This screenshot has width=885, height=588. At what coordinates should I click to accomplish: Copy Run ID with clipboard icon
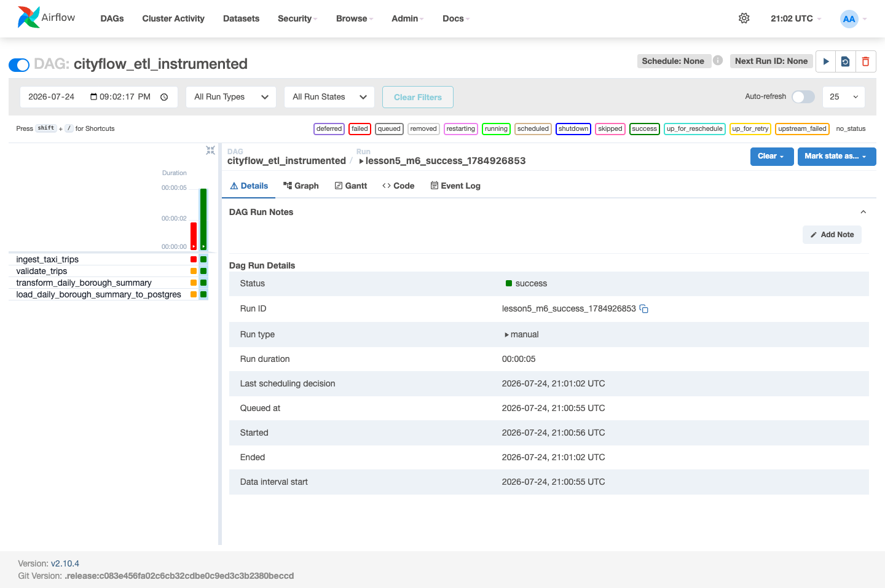(644, 308)
